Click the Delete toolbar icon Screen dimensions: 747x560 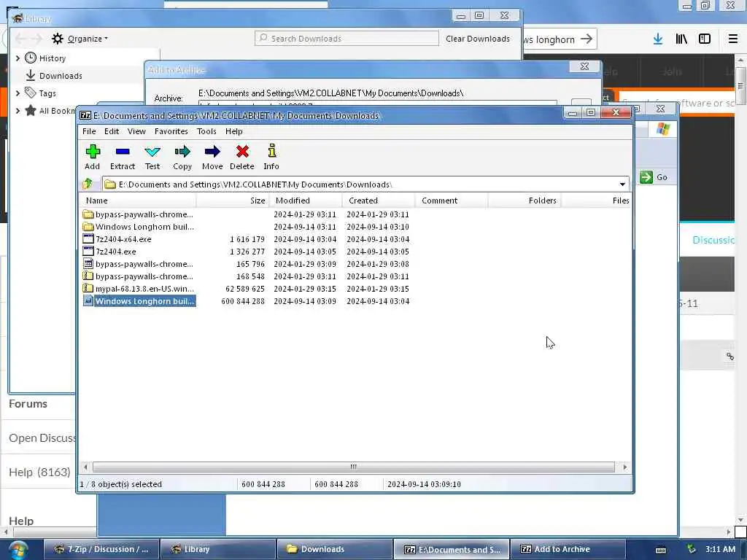click(242, 157)
